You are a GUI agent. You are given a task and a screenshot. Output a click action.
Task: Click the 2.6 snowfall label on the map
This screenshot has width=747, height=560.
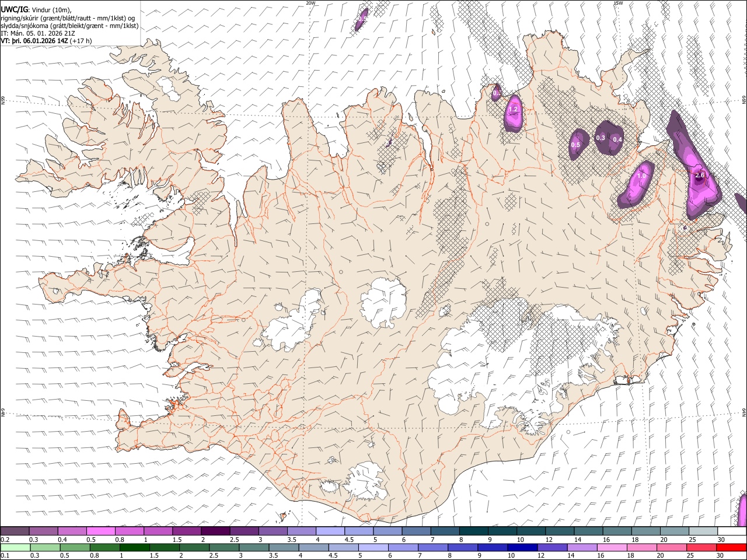tap(700, 175)
